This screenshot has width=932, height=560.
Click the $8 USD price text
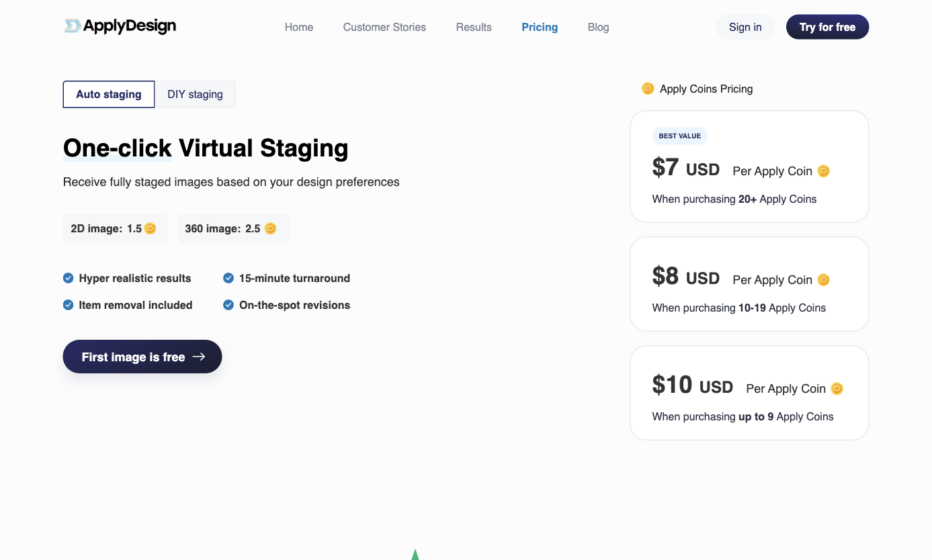pos(685,276)
